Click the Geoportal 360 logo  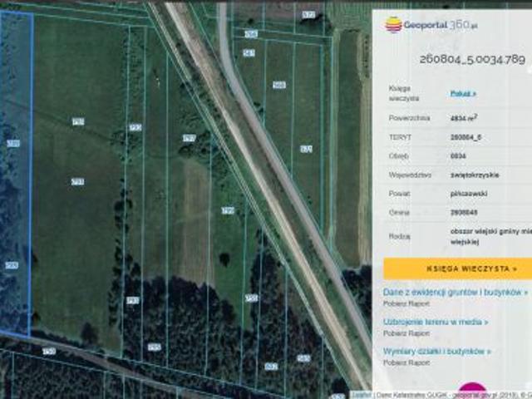pyautogui.click(x=431, y=25)
